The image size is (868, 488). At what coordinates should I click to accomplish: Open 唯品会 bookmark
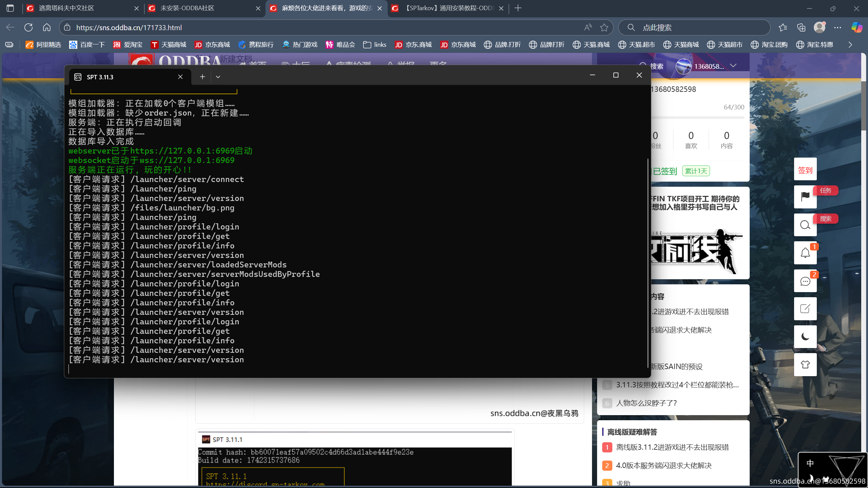point(340,45)
